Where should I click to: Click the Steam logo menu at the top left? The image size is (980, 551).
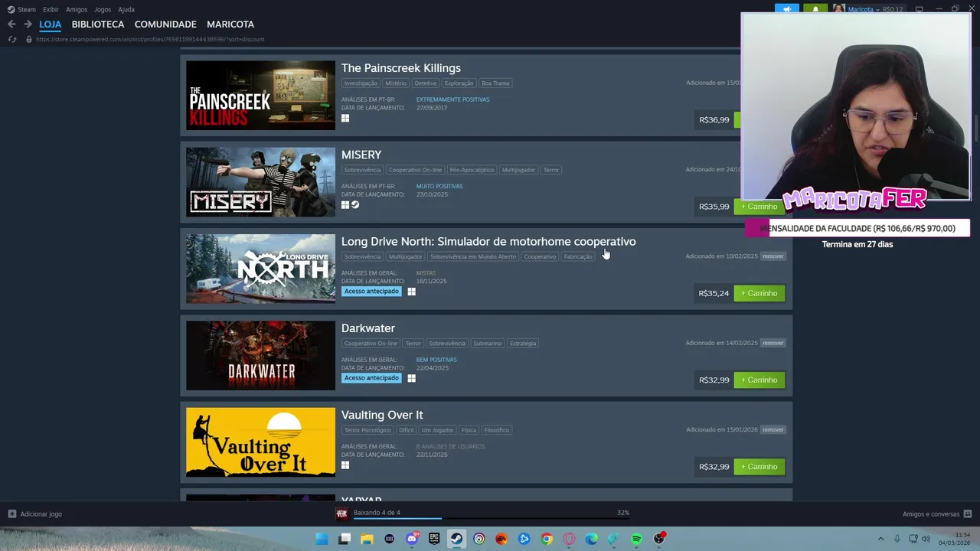pos(11,9)
